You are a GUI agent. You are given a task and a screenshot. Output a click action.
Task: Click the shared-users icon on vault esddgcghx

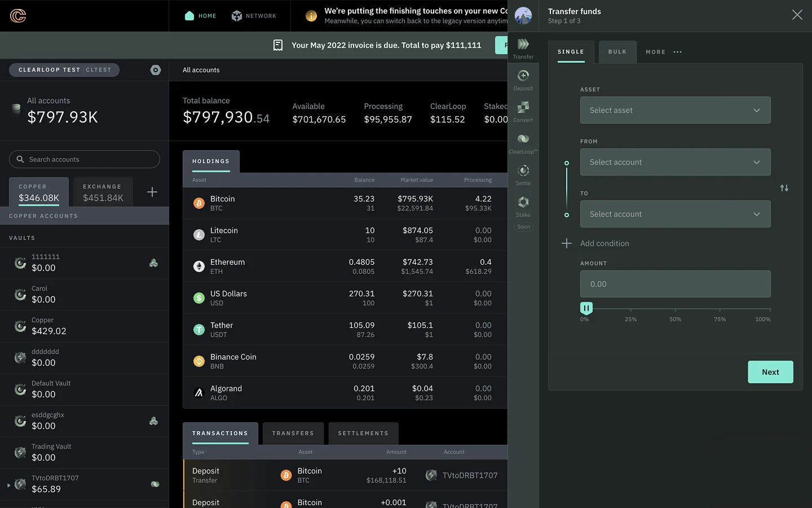pyautogui.click(x=153, y=421)
